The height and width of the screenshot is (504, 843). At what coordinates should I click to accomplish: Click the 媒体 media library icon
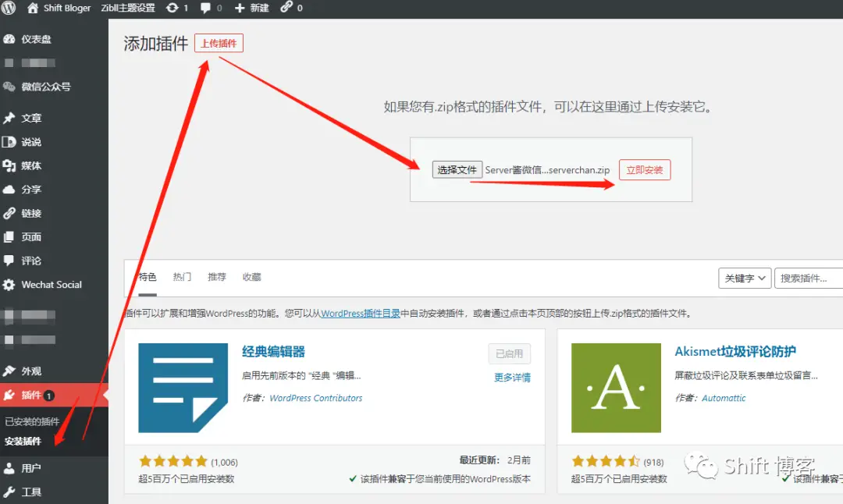point(9,165)
